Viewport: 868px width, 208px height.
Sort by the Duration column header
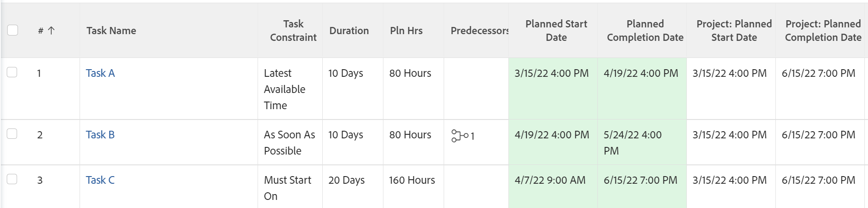[x=349, y=31]
